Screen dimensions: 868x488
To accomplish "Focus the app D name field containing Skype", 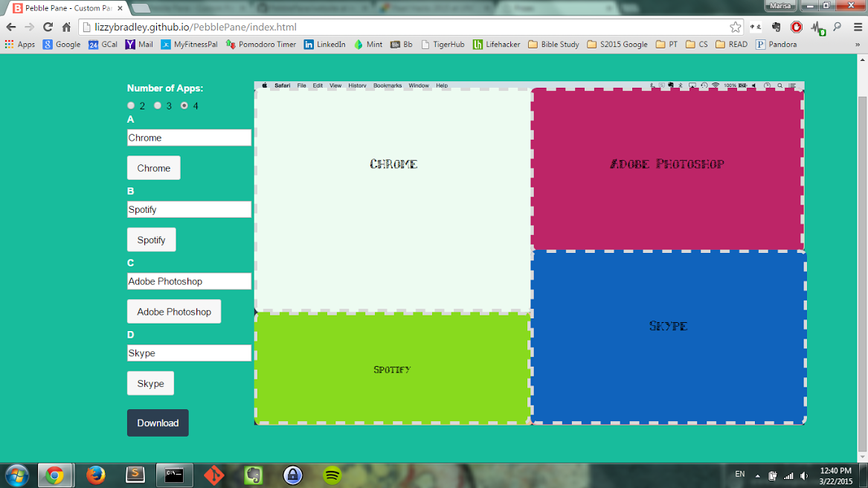I will coord(190,353).
